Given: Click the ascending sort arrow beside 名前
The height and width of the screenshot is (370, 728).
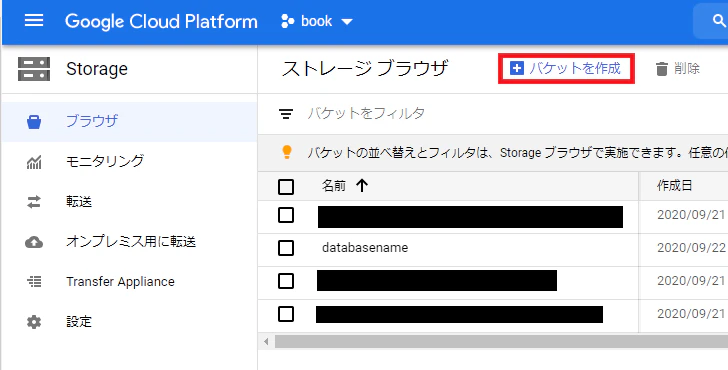Looking at the screenshot, I should pyautogui.click(x=362, y=186).
